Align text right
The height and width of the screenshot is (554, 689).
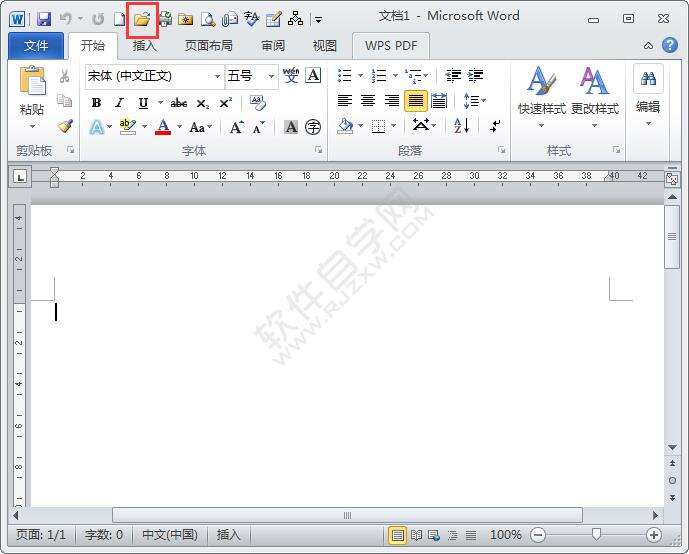click(392, 101)
